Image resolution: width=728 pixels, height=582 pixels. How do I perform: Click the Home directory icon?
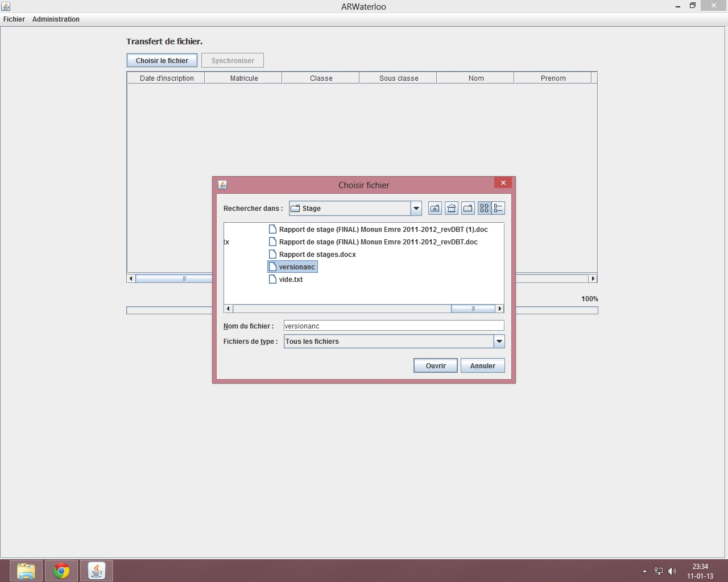[x=451, y=209]
